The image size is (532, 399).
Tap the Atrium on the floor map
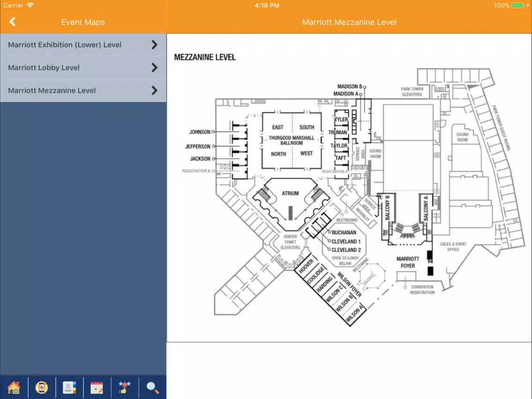pos(290,193)
